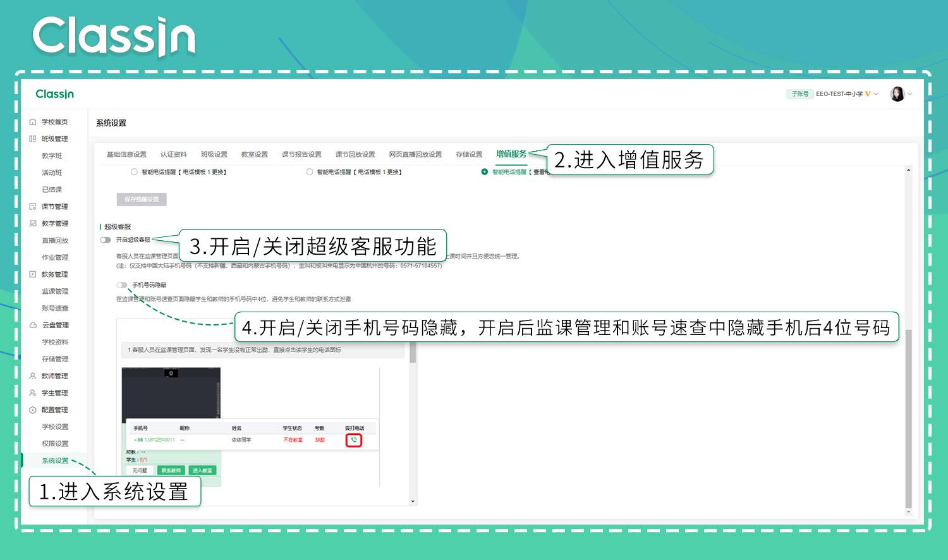Go to 教学班 in sidebar
This screenshot has height=560, width=948.
(x=52, y=155)
